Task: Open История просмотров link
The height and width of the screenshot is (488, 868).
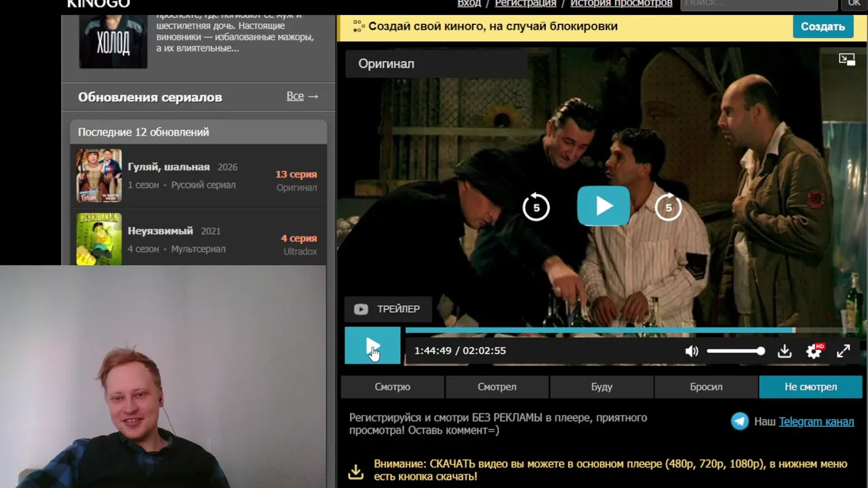Action: (x=621, y=3)
